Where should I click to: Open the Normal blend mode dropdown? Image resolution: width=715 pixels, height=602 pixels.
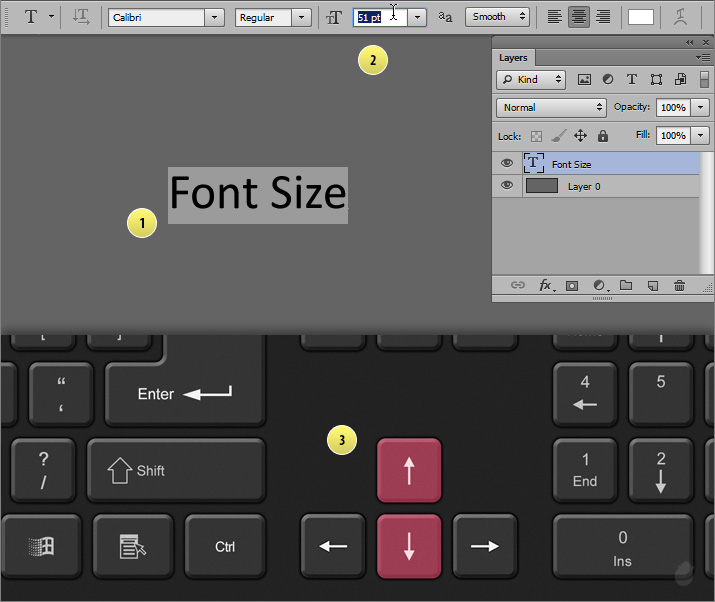click(x=551, y=107)
